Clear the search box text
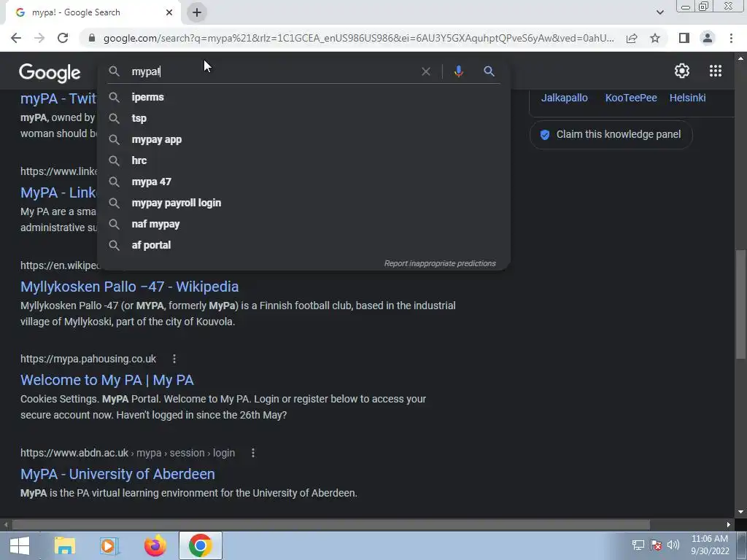This screenshot has height=560, width=747. pyautogui.click(x=426, y=71)
